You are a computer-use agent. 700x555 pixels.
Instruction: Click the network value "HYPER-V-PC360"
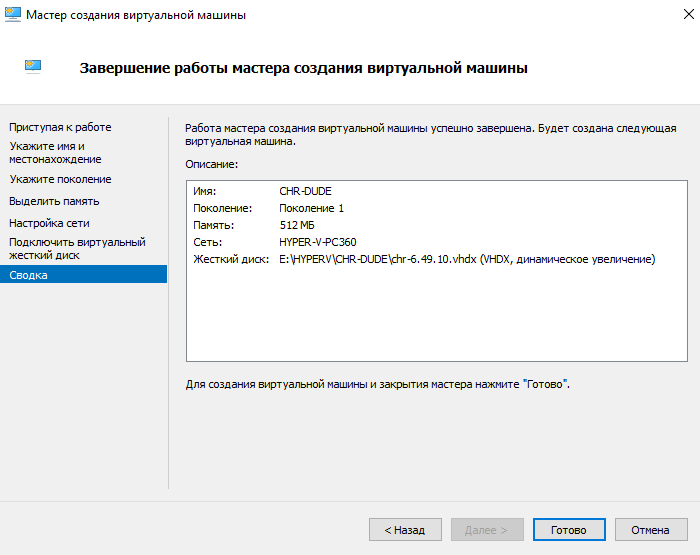click(318, 242)
